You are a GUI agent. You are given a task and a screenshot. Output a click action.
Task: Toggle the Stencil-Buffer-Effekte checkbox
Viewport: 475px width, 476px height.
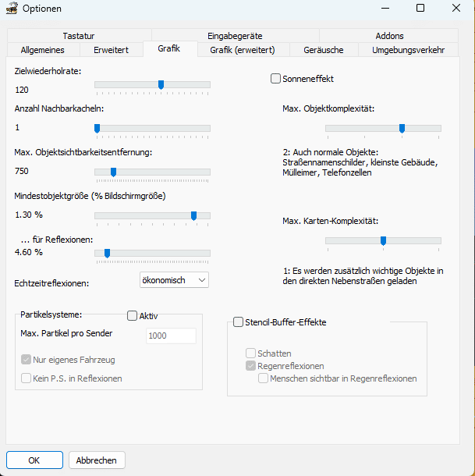(239, 322)
